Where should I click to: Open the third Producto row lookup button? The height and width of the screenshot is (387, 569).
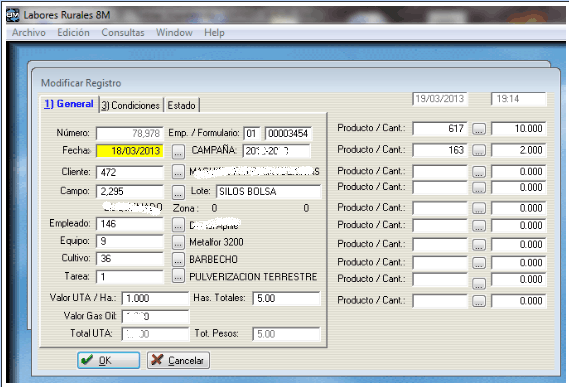point(479,172)
